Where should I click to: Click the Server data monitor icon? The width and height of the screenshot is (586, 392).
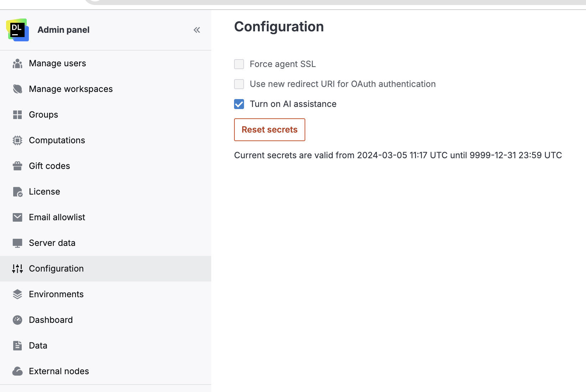click(x=17, y=243)
